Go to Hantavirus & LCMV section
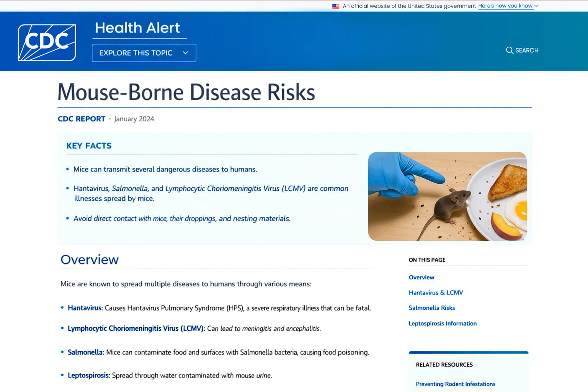This screenshot has width=588, height=392. tap(436, 292)
